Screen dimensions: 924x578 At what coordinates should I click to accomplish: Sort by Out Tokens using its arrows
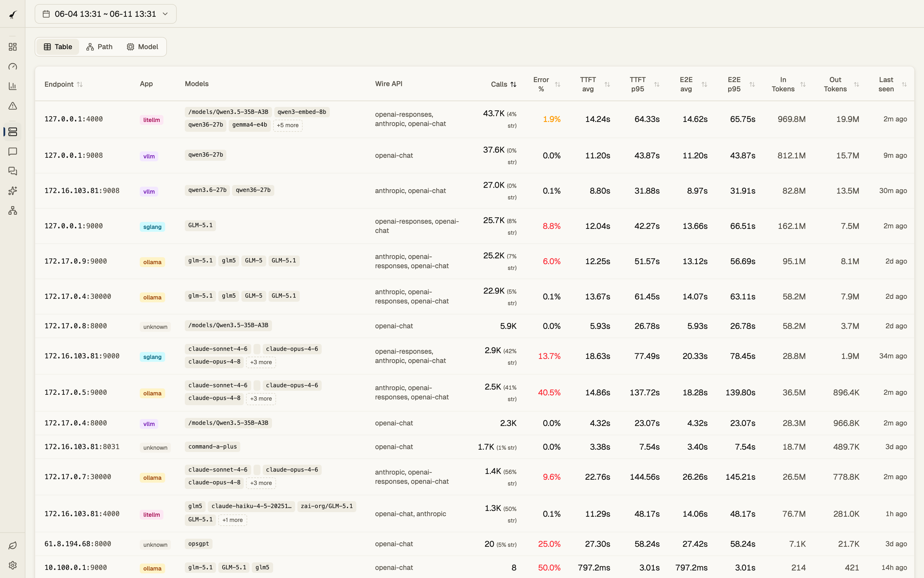(x=856, y=84)
